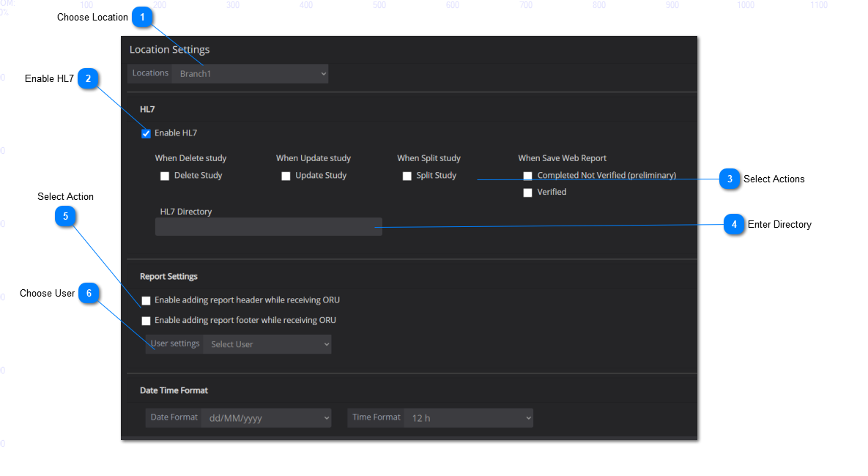Click callout marker number 2
The image size is (868, 476).
[88, 78]
